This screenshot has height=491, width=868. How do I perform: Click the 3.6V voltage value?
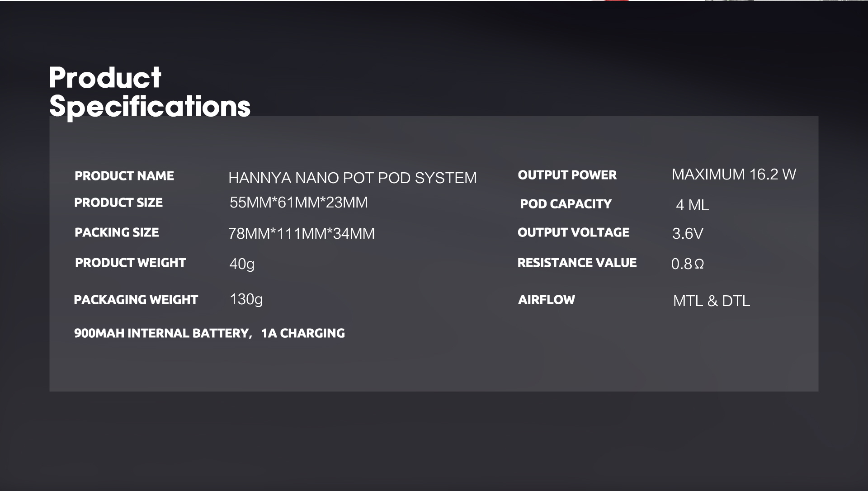688,234
